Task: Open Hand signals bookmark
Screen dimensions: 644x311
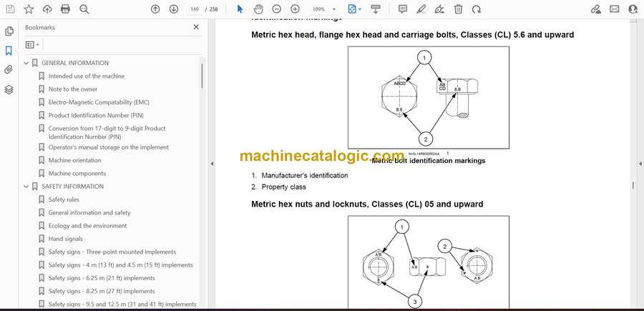Action: (66, 239)
